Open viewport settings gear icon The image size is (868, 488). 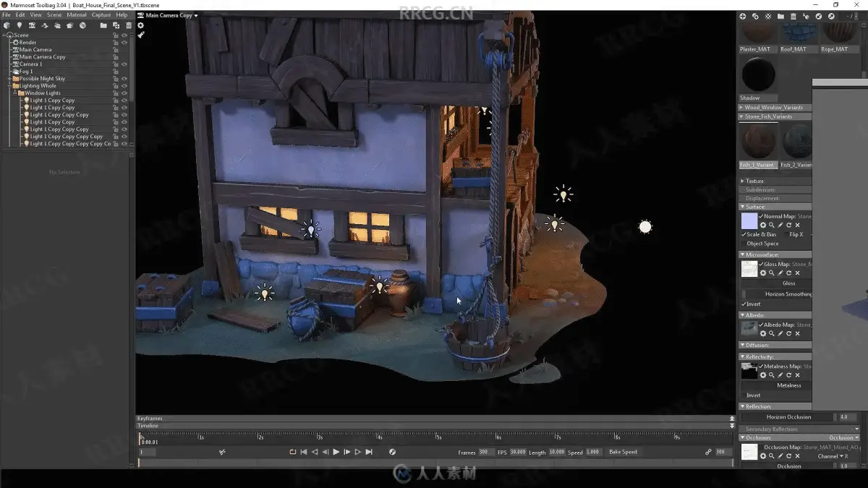click(141, 25)
